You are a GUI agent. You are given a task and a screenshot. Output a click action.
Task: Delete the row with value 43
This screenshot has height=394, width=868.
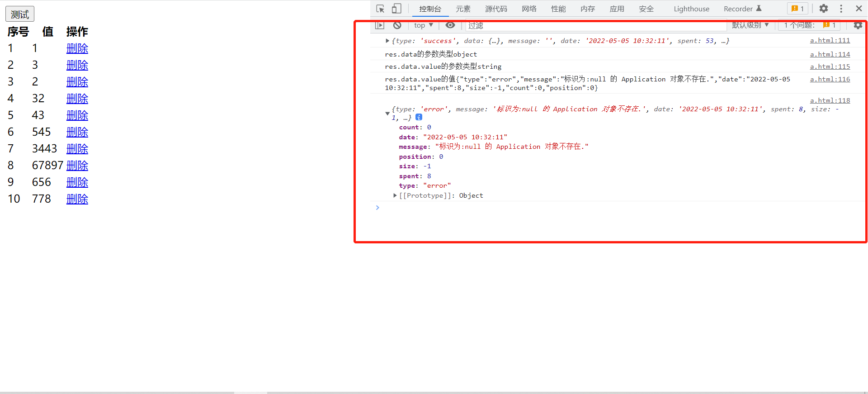77,115
